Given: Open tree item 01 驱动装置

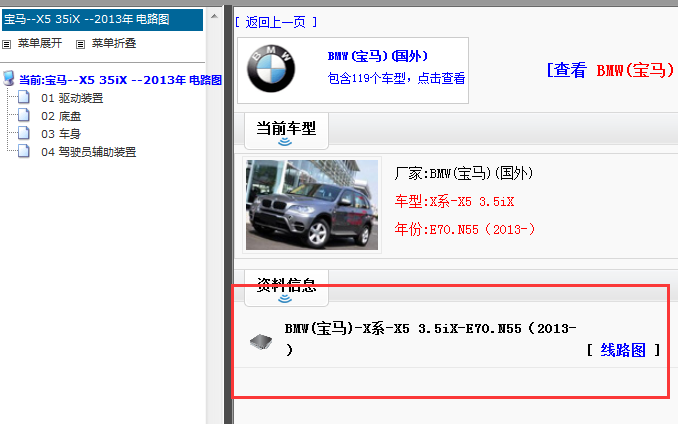Looking at the screenshot, I should point(72,98).
